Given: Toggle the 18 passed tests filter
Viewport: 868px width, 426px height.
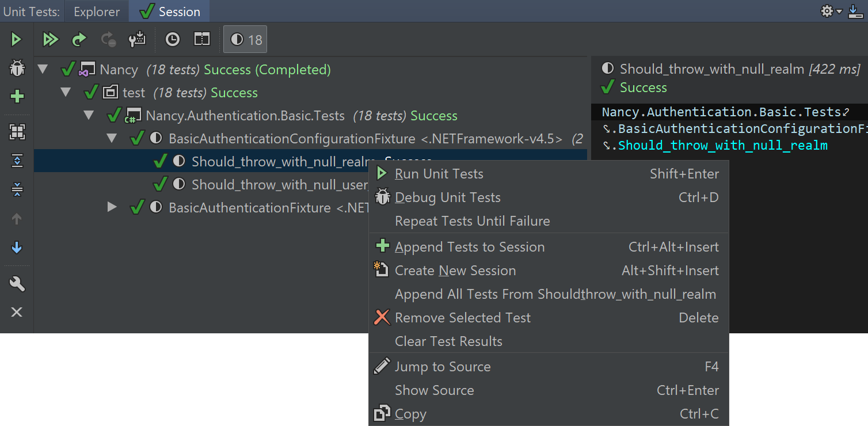Looking at the screenshot, I should pos(245,39).
